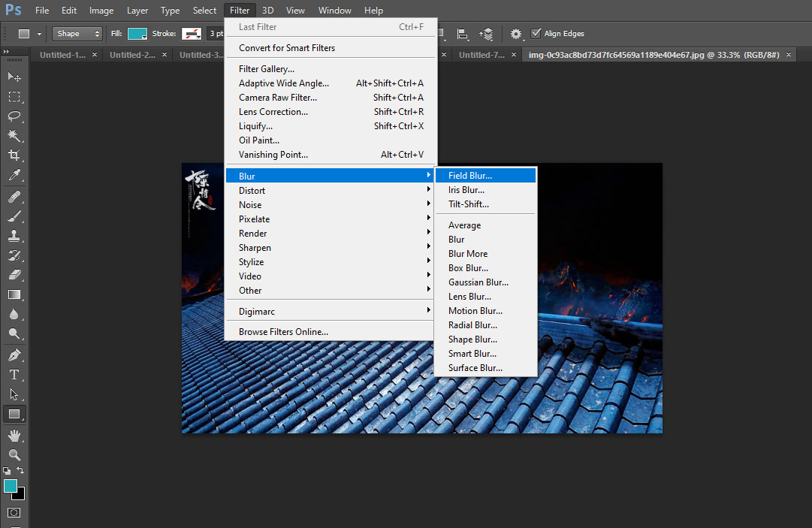Open the Shape tool mode dropdown
Viewport: 812px width, 528px height.
tap(78, 34)
